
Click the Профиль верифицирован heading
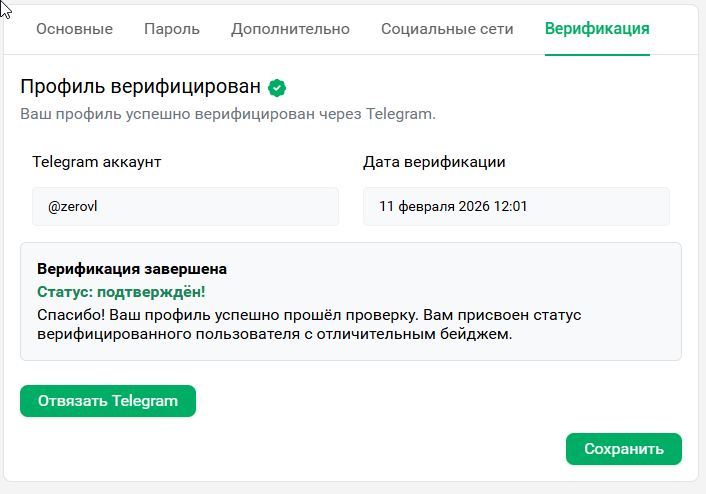tap(140, 87)
